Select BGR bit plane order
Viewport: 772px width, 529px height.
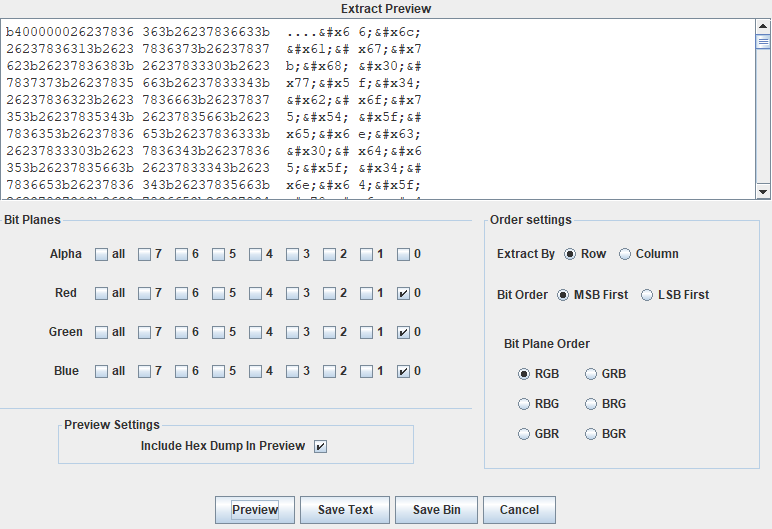point(591,434)
